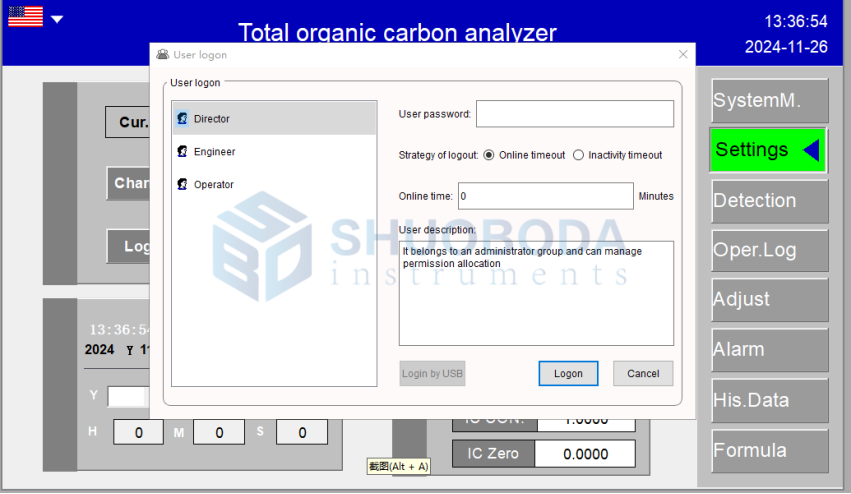This screenshot has width=851, height=494.
Task: Open the language dropdown arrow beside flag
Action: (x=57, y=19)
